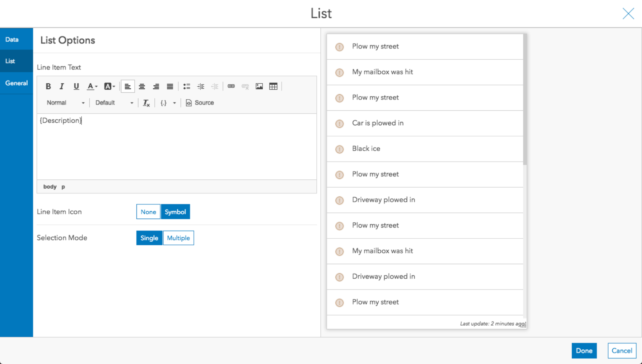The image size is (642, 364).
Task: Toggle bold formatting in the editor toolbar
Action: tap(48, 86)
